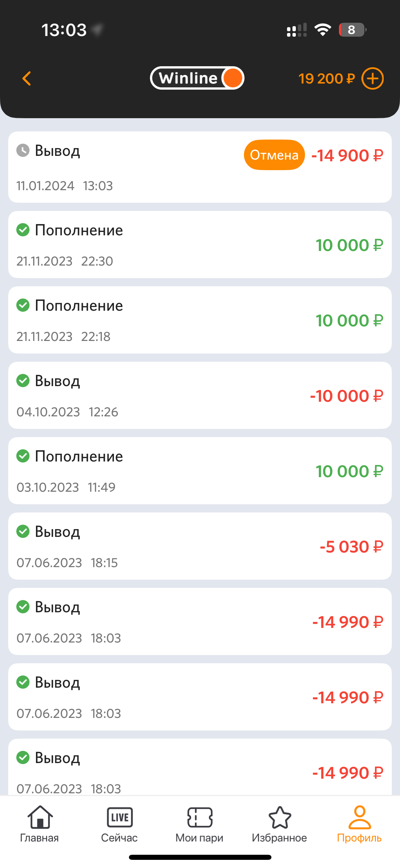400x868 pixels.
Task: Open Избранное favorites star tab
Action: click(x=280, y=824)
